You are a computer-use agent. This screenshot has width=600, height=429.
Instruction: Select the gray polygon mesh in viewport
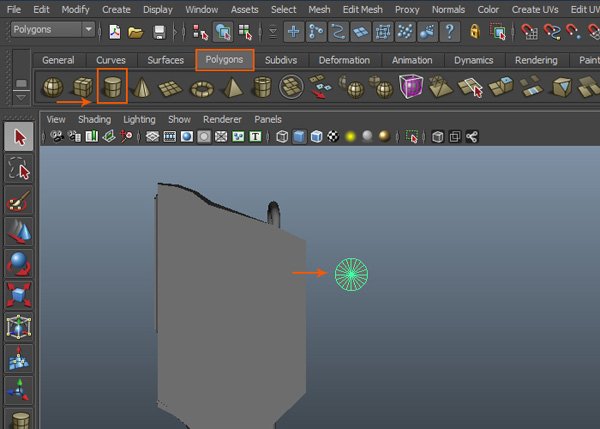tap(232, 306)
